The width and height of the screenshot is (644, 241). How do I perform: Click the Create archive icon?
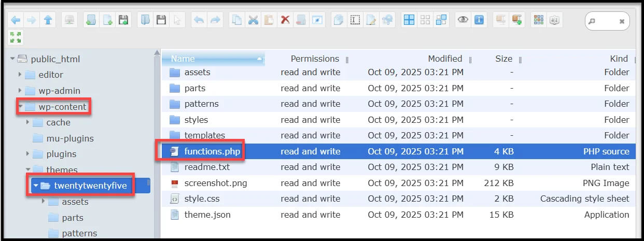(x=517, y=20)
